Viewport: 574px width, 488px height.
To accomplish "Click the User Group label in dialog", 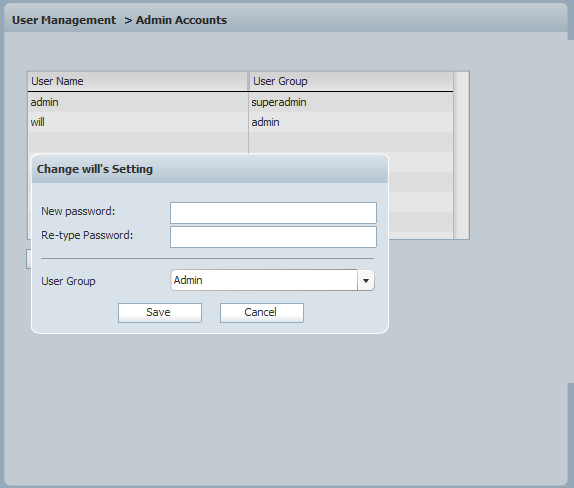I will [x=68, y=281].
